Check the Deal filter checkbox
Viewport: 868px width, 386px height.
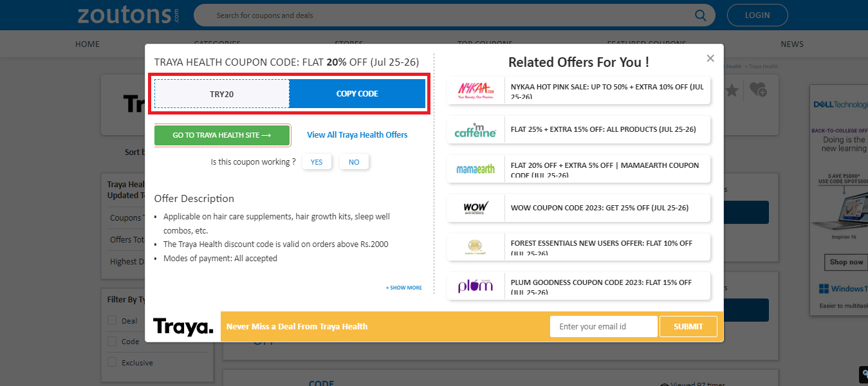pyautogui.click(x=112, y=320)
